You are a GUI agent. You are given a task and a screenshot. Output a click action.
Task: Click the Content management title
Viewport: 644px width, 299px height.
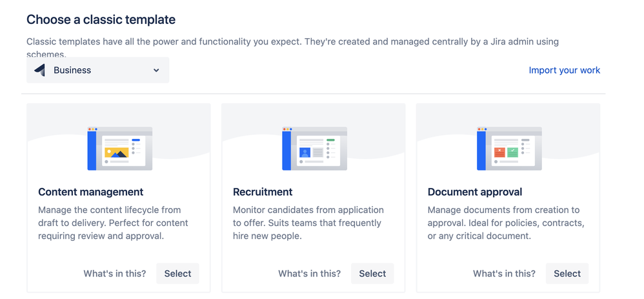[x=91, y=192]
